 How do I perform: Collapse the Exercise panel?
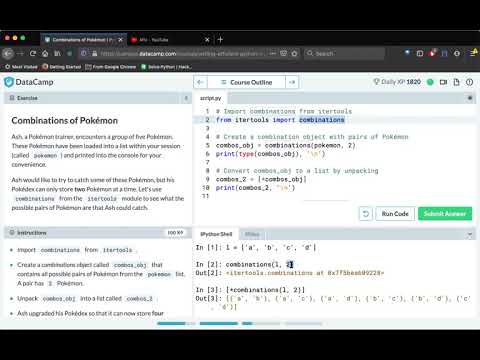coord(186,98)
